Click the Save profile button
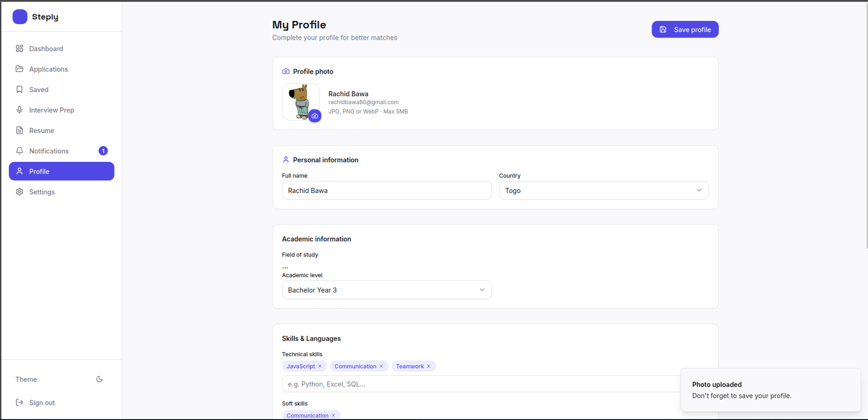The image size is (868, 420). [685, 29]
